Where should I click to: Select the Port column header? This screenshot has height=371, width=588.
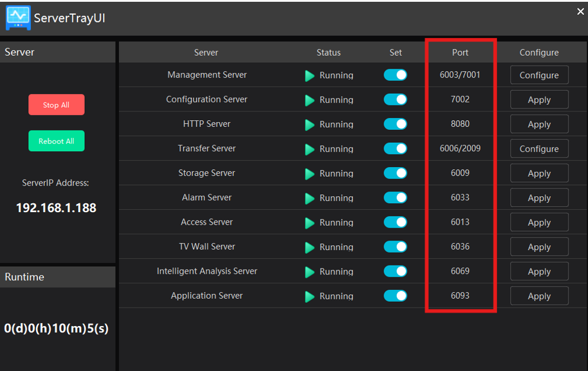pos(460,52)
